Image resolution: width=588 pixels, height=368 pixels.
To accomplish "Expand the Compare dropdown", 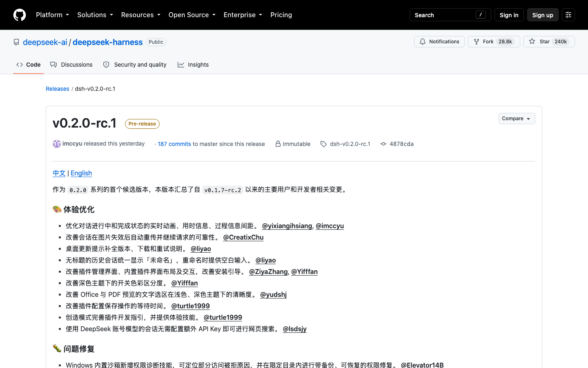I will point(517,119).
